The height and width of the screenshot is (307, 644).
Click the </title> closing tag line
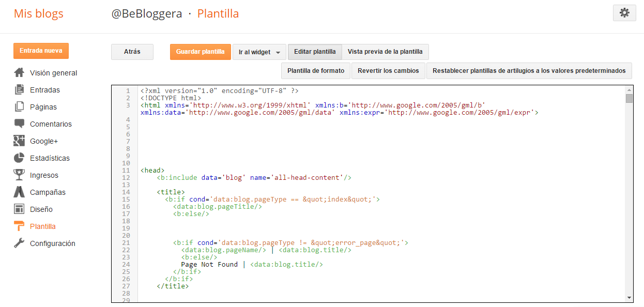tap(173, 286)
